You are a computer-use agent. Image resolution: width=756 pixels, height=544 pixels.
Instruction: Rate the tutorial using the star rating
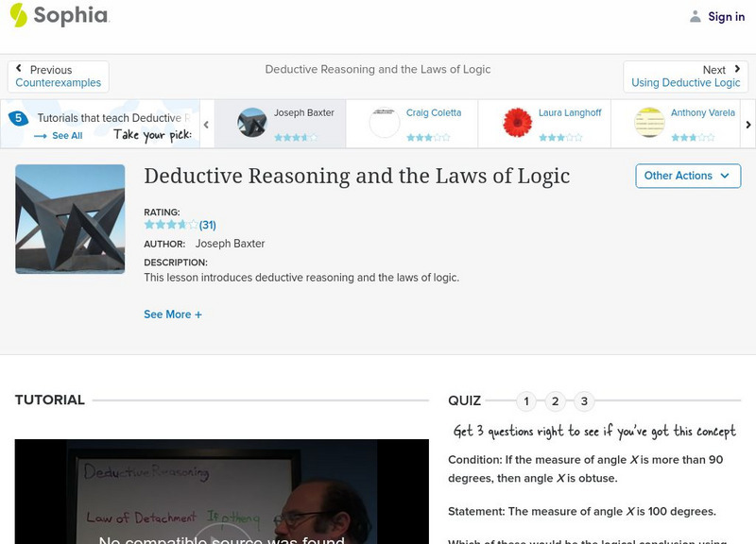[x=168, y=224]
